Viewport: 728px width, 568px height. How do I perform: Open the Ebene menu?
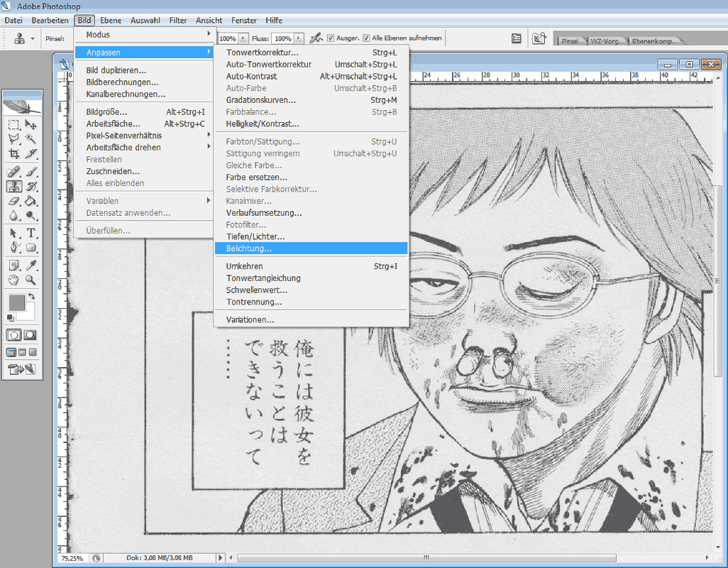coord(111,21)
